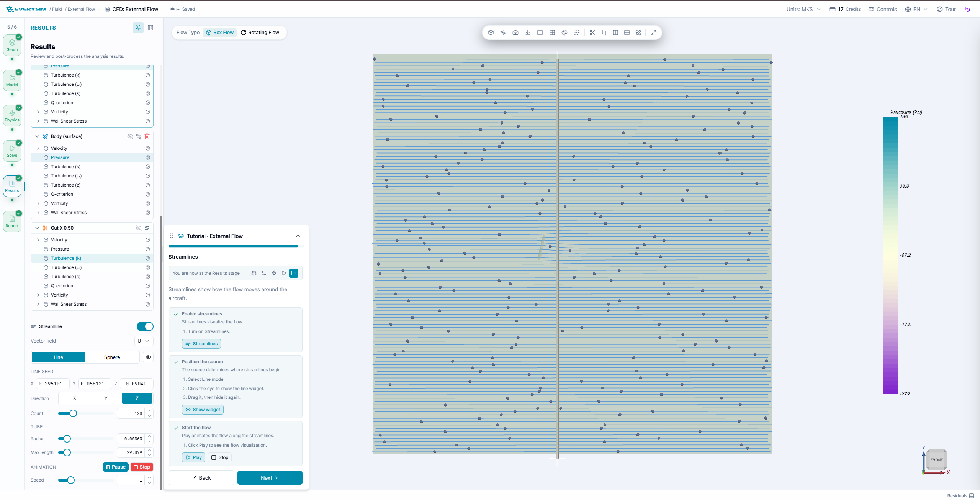Toggle the line seed widget eye
The height and width of the screenshot is (500, 980).
tap(148, 357)
